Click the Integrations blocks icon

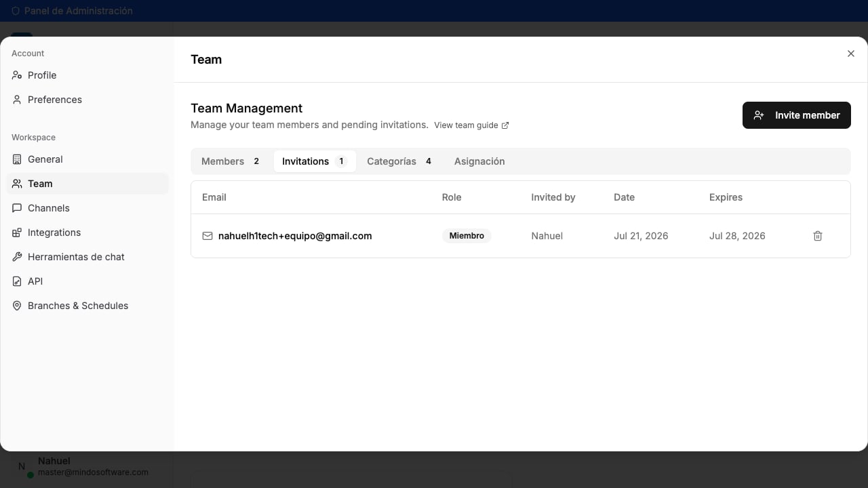[17, 232]
